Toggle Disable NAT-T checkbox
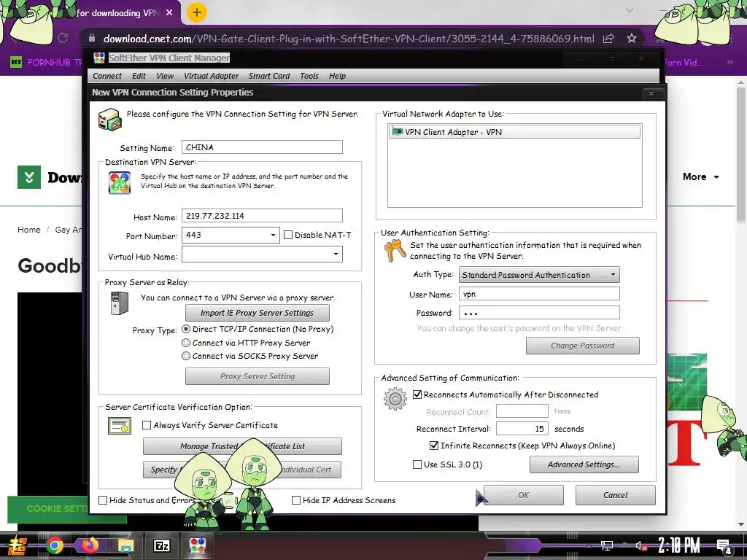Image resolution: width=747 pixels, height=560 pixels. (287, 235)
